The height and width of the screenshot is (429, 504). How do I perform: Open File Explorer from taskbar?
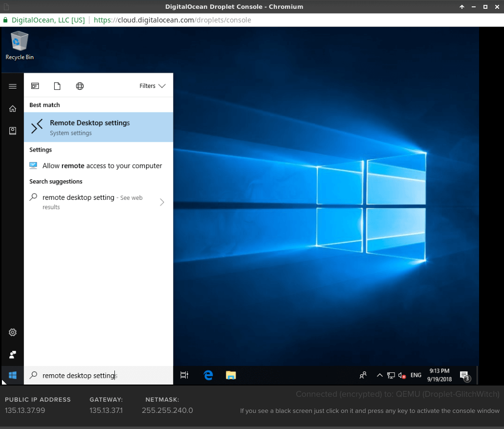click(231, 375)
